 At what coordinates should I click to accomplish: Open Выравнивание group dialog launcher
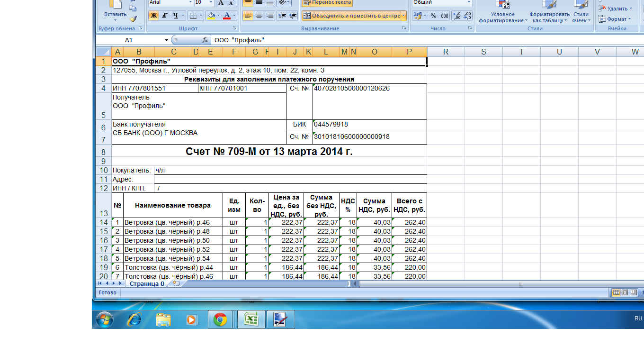point(404,28)
